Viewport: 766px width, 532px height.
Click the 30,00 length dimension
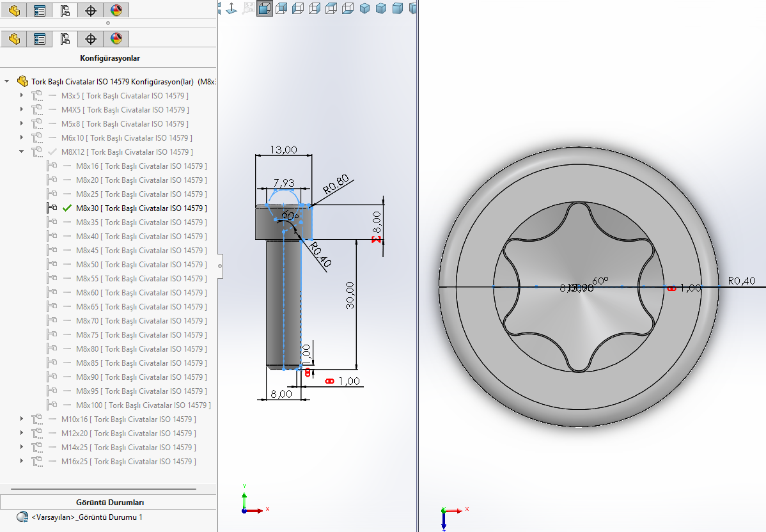(350, 295)
